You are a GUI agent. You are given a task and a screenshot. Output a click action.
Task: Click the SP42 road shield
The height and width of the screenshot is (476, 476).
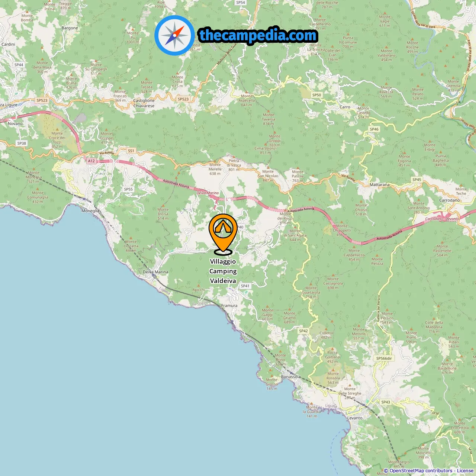pyautogui.click(x=303, y=331)
